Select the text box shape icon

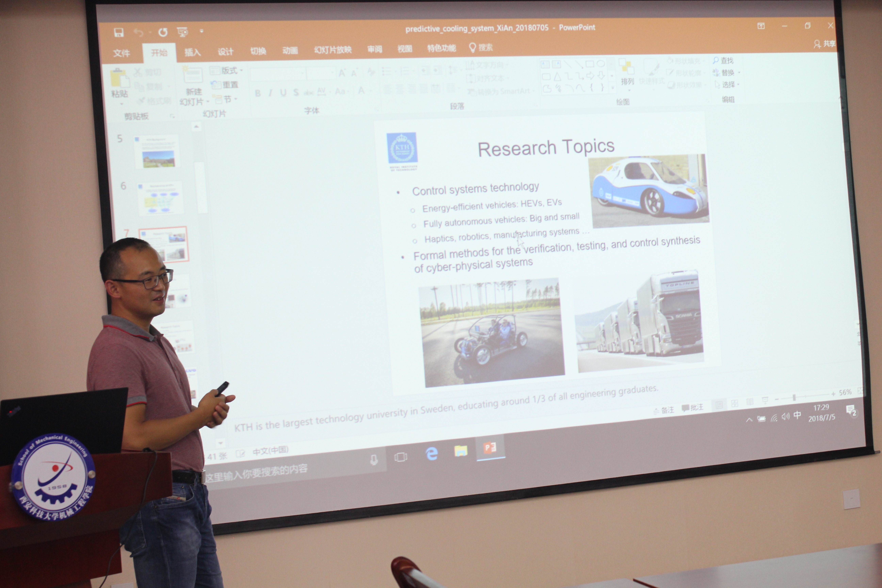pos(545,65)
